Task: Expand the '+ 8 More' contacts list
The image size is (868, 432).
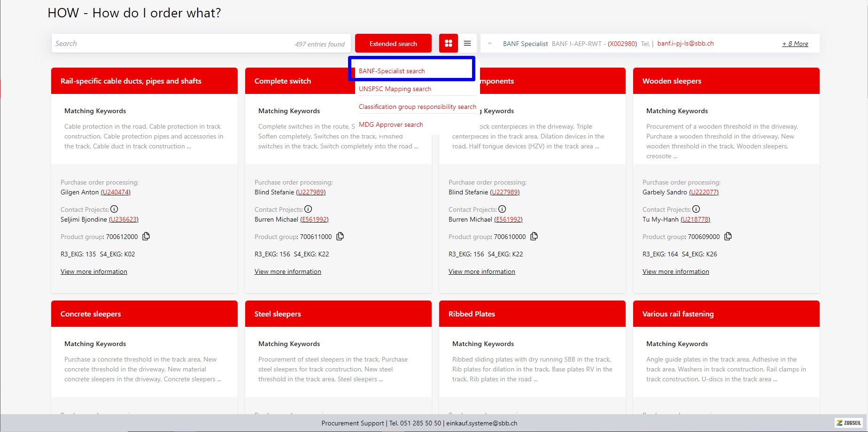Action: coord(795,44)
